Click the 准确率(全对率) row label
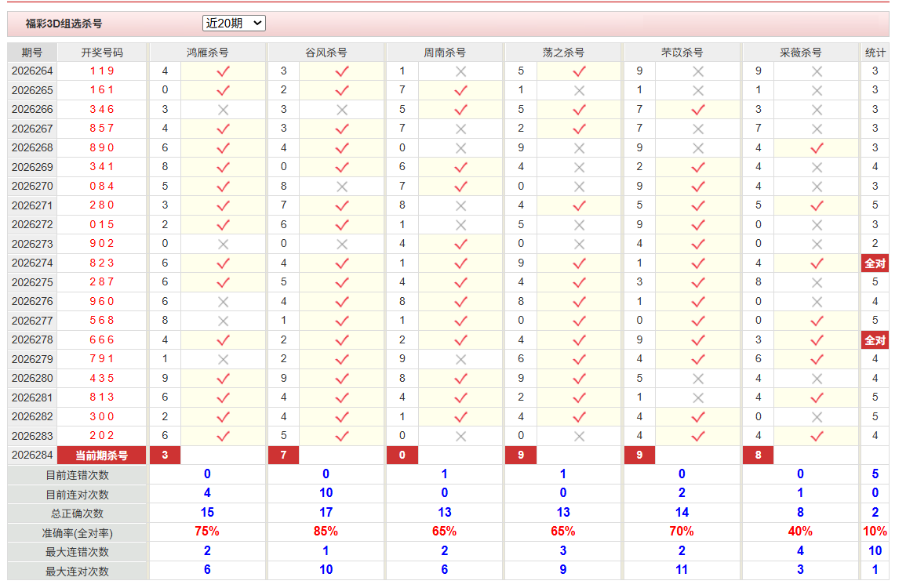Viewport: 906px width, 588px height. [x=77, y=532]
